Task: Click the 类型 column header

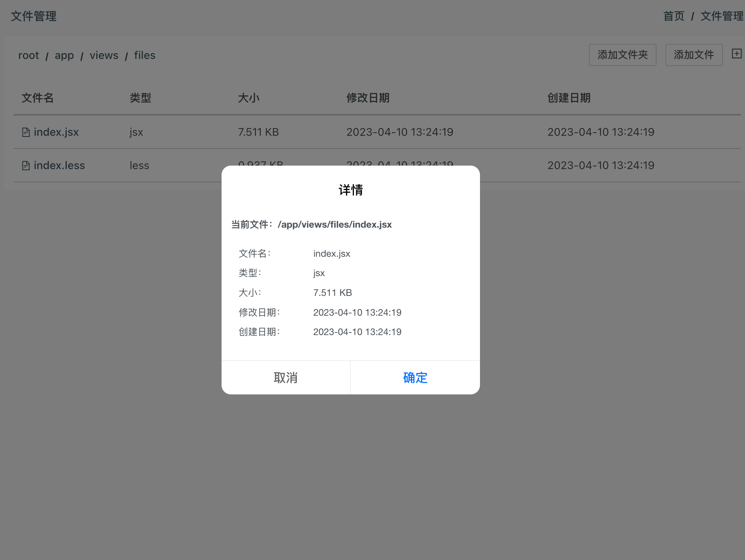Action: (x=140, y=98)
